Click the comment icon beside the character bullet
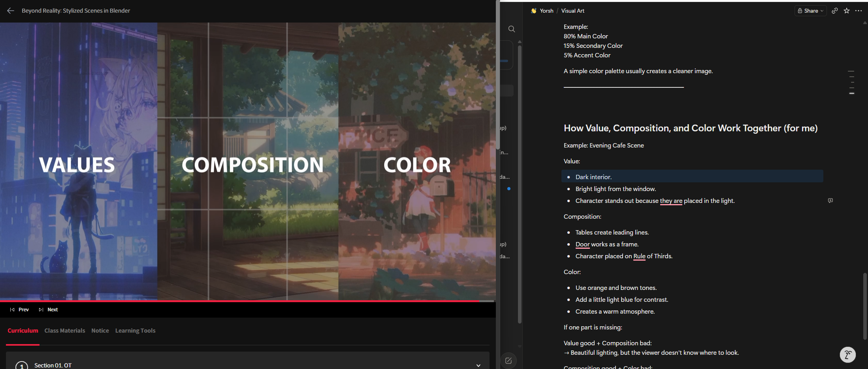 click(830, 201)
